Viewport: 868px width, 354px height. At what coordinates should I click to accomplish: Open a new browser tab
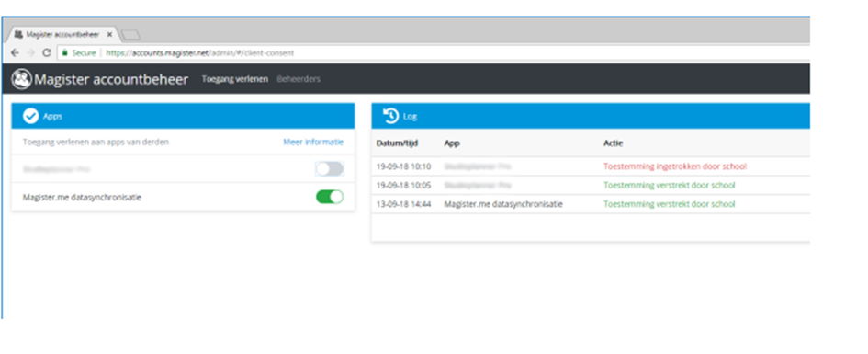coord(130,36)
